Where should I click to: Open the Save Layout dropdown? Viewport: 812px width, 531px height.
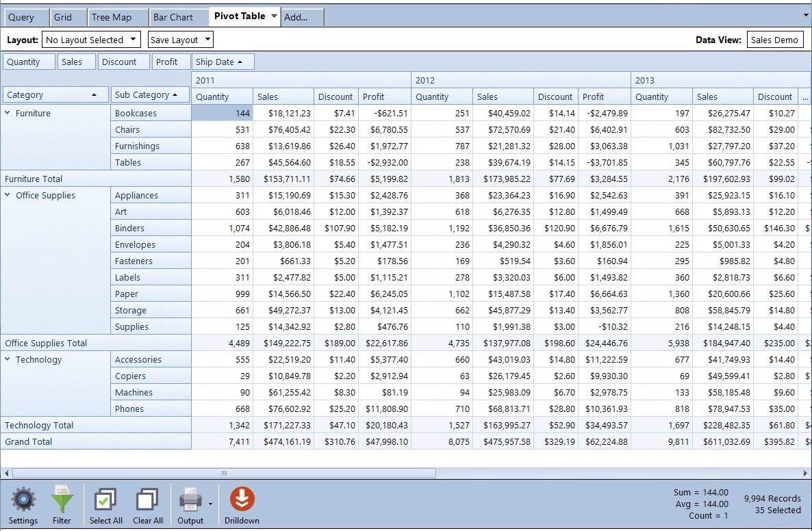(181, 40)
